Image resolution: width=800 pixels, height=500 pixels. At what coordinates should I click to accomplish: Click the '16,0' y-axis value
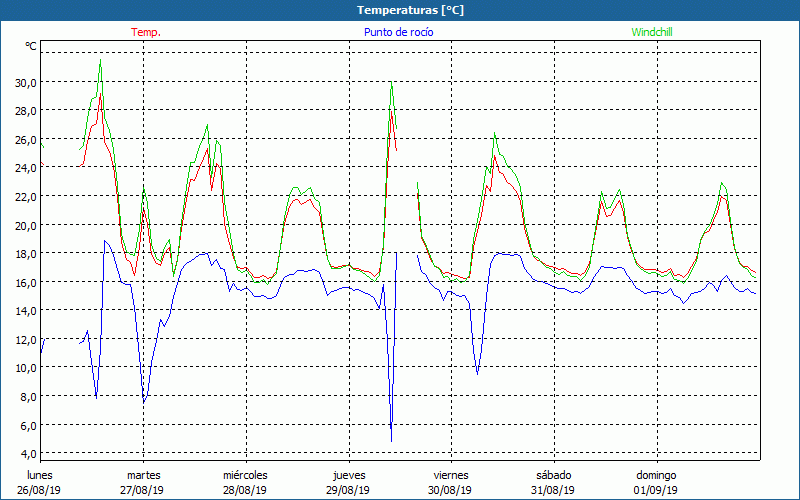[x=26, y=282]
